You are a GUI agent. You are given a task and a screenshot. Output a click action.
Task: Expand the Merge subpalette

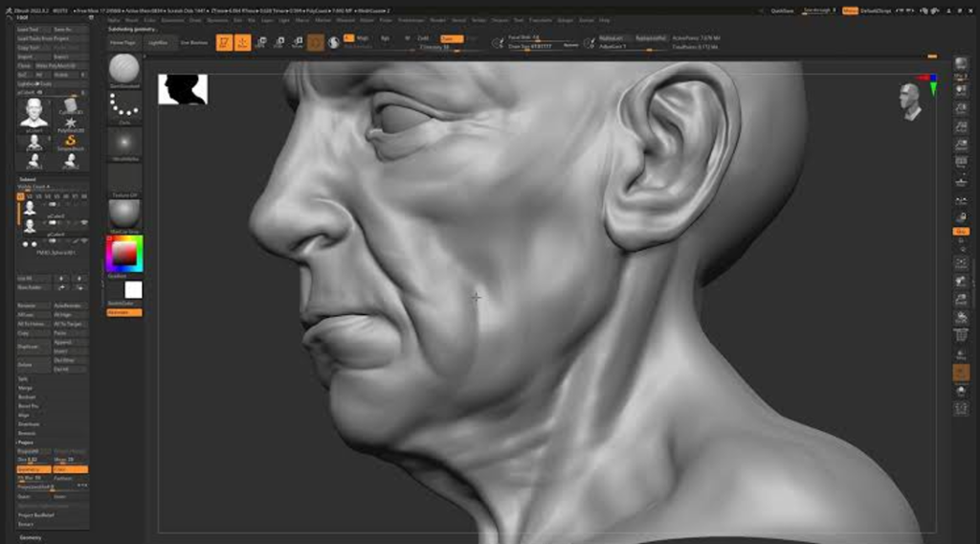point(25,388)
